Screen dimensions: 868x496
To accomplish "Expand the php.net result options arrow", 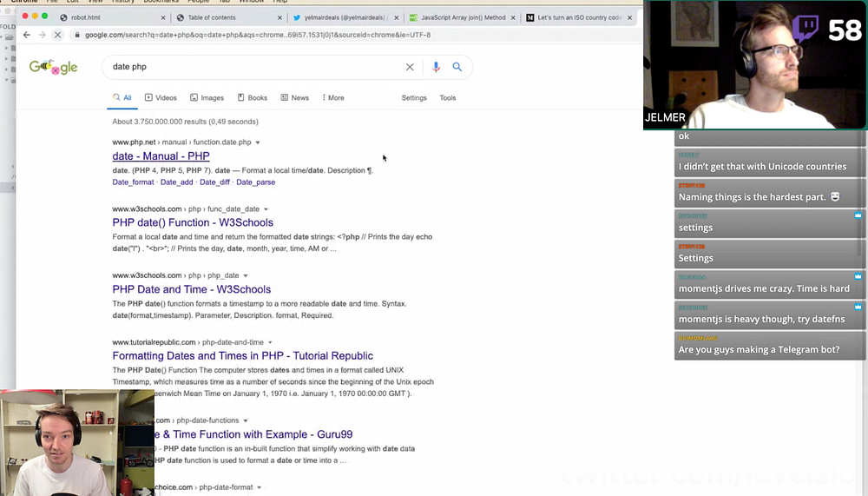I will (x=258, y=142).
